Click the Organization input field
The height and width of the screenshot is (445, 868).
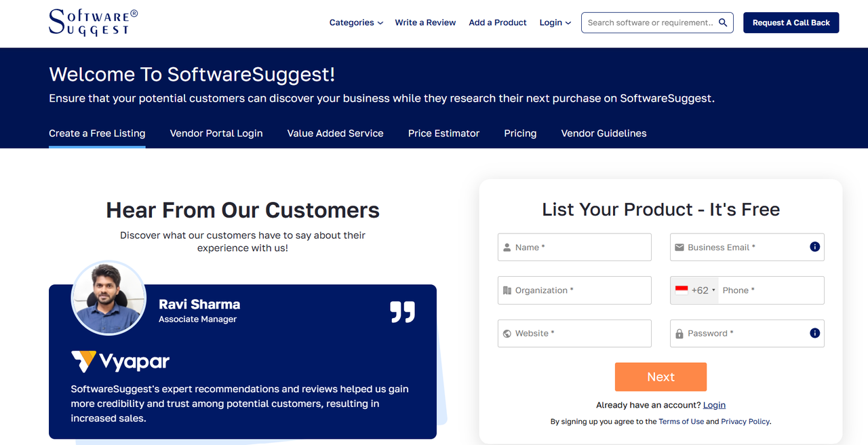point(574,290)
